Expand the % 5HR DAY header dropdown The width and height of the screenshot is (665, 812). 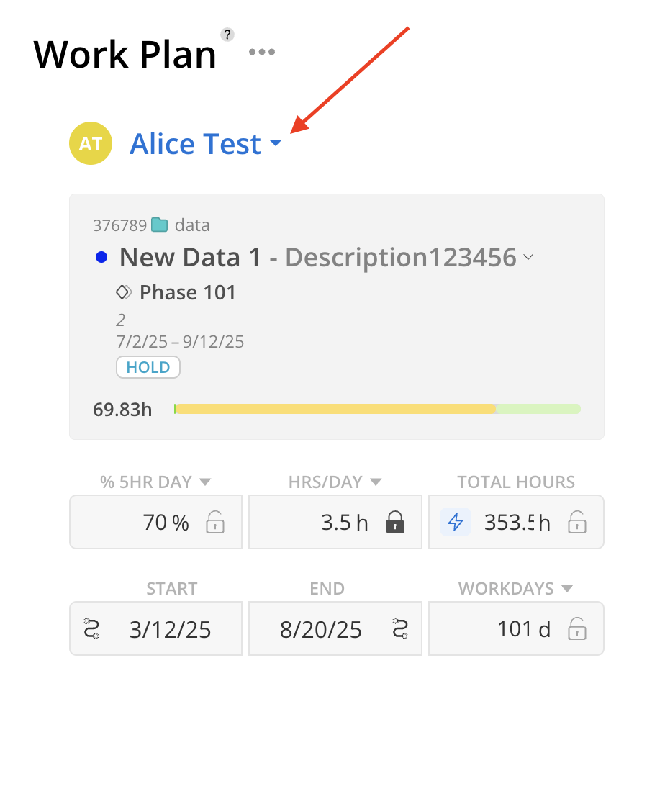point(204,482)
